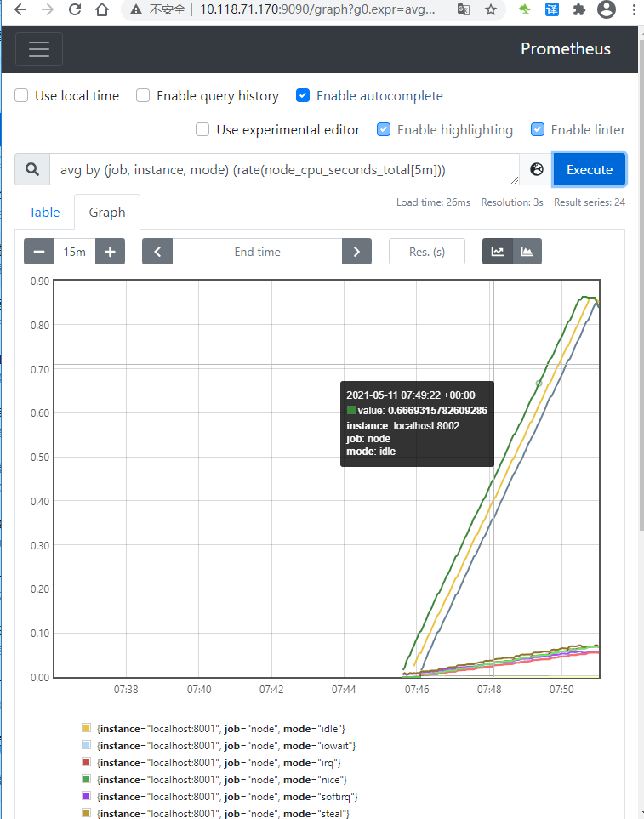The height and width of the screenshot is (819, 644).
Task: Advance to the next end time
Action: [356, 252]
